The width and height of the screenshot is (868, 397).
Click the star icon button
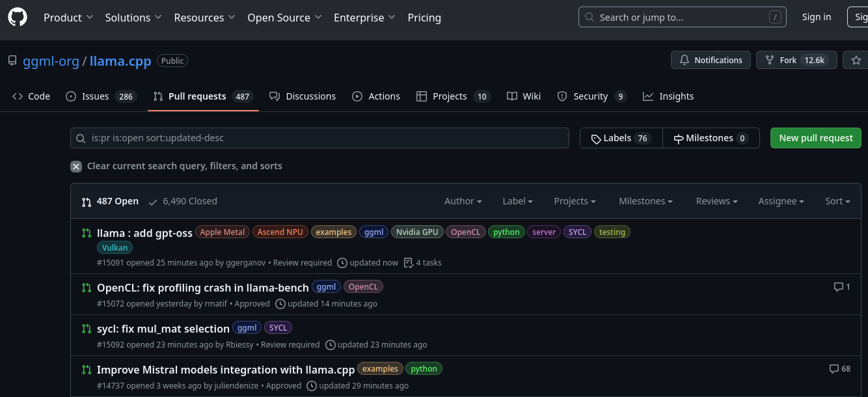point(856,60)
